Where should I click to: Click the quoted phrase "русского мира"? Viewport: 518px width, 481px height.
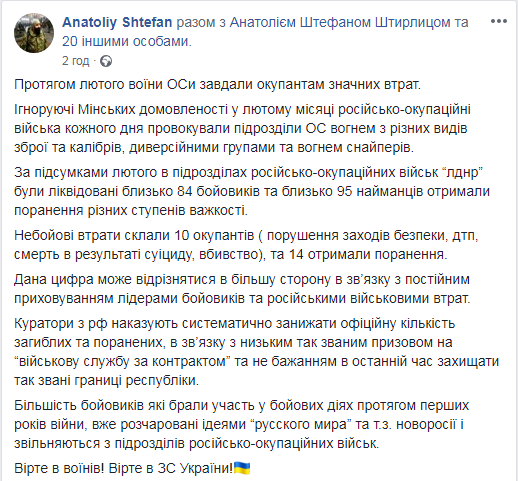[x=302, y=424]
